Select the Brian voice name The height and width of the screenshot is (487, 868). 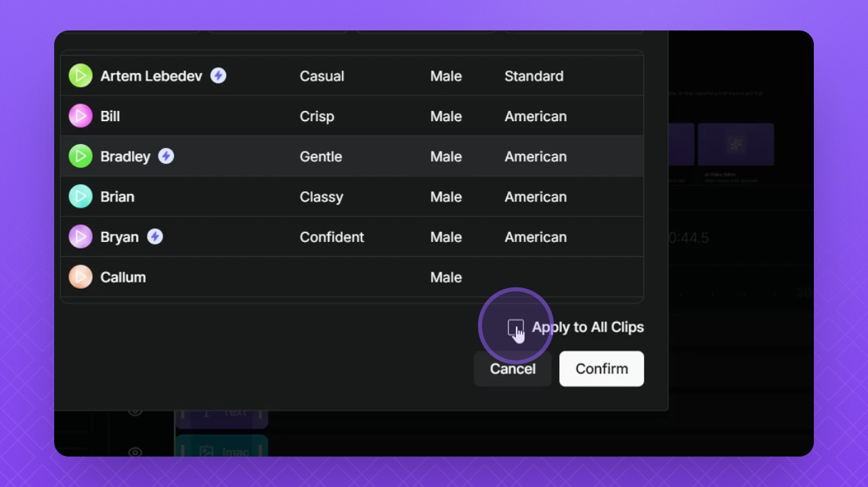tap(117, 197)
